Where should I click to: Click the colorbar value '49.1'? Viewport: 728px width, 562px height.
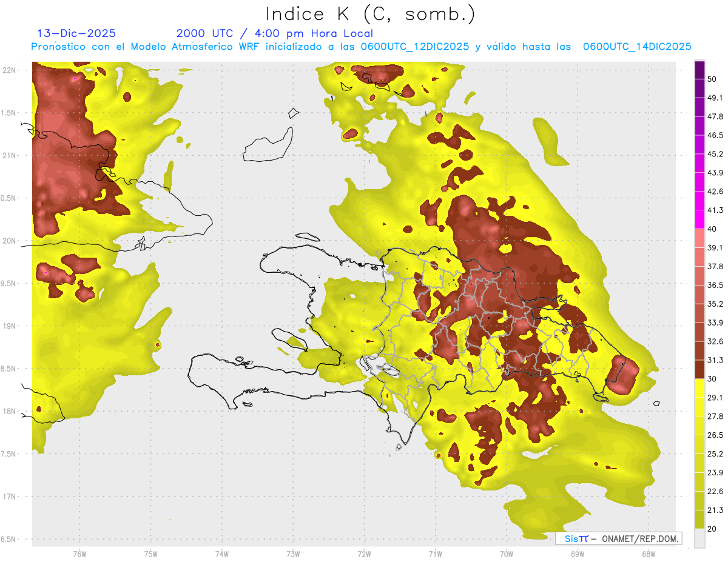point(715,98)
